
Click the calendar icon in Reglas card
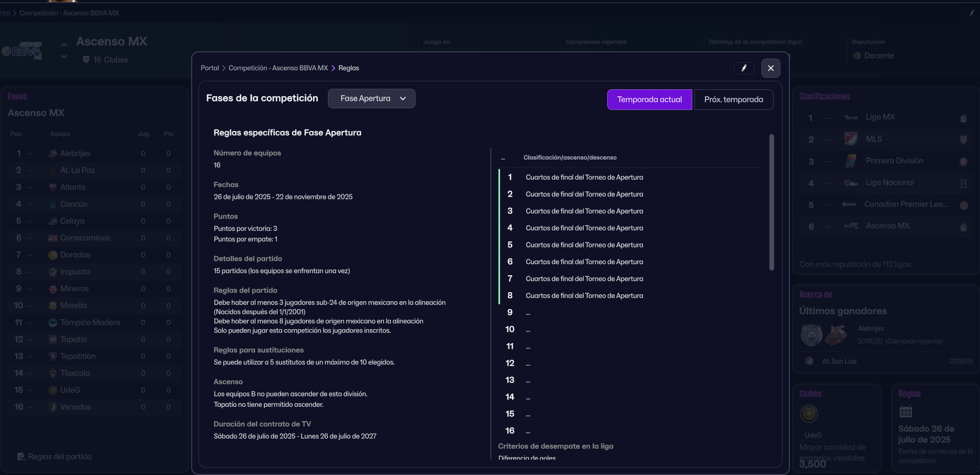(906, 411)
